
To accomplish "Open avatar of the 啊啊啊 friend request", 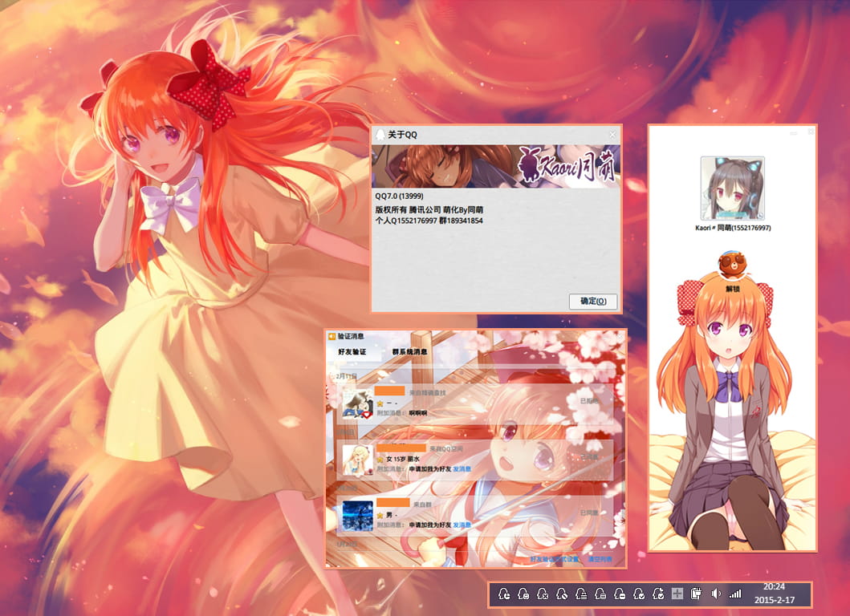I will 357,404.
